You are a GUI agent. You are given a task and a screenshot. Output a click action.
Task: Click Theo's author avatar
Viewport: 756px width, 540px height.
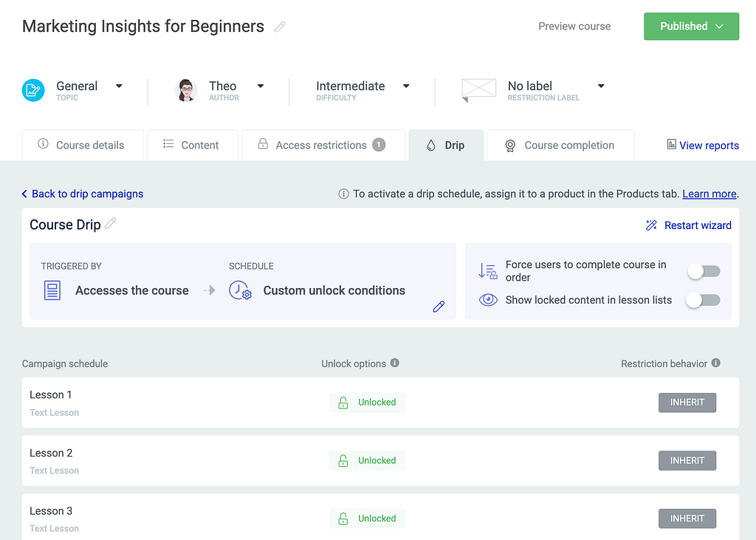pyautogui.click(x=186, y=90)
